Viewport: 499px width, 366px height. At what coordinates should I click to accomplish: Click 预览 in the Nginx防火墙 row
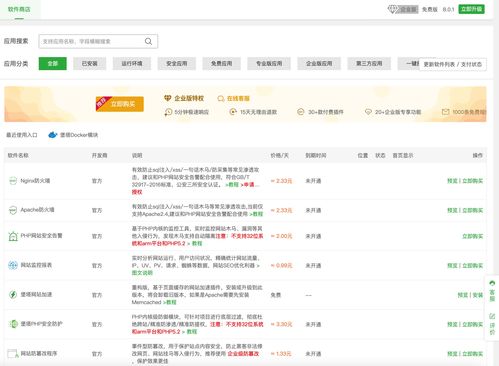click(452, 181)
